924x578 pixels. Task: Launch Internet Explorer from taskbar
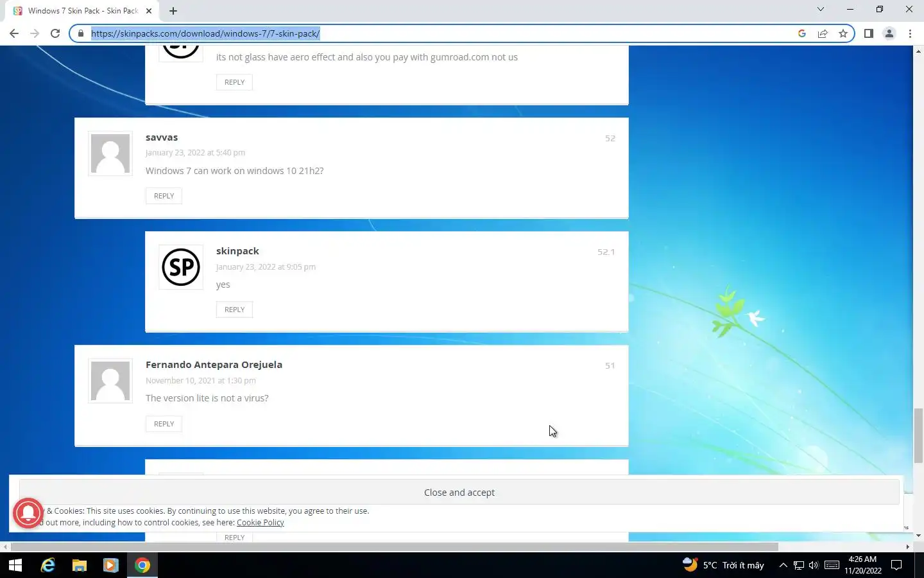[x=47, y=565]
